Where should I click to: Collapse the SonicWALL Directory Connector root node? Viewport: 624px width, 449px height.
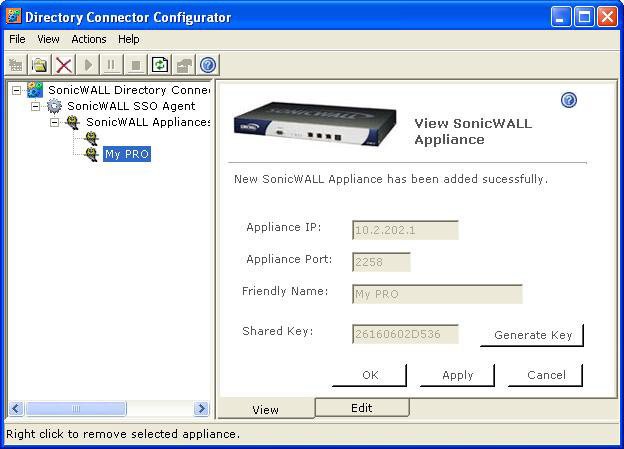pos(16,90)
